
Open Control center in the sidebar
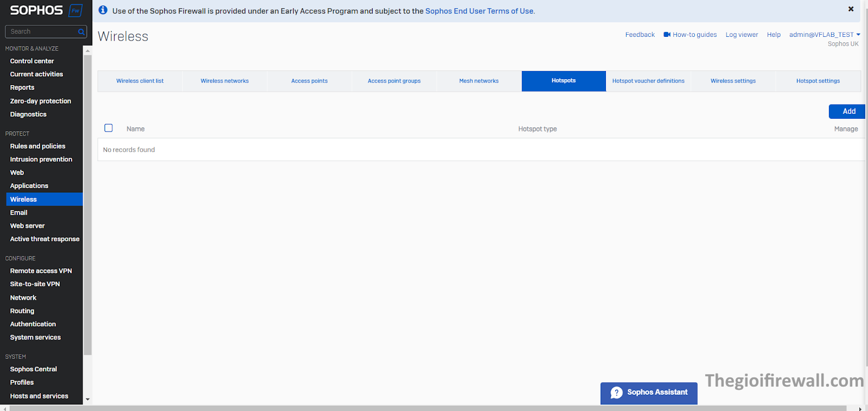(x=32, y=61)
